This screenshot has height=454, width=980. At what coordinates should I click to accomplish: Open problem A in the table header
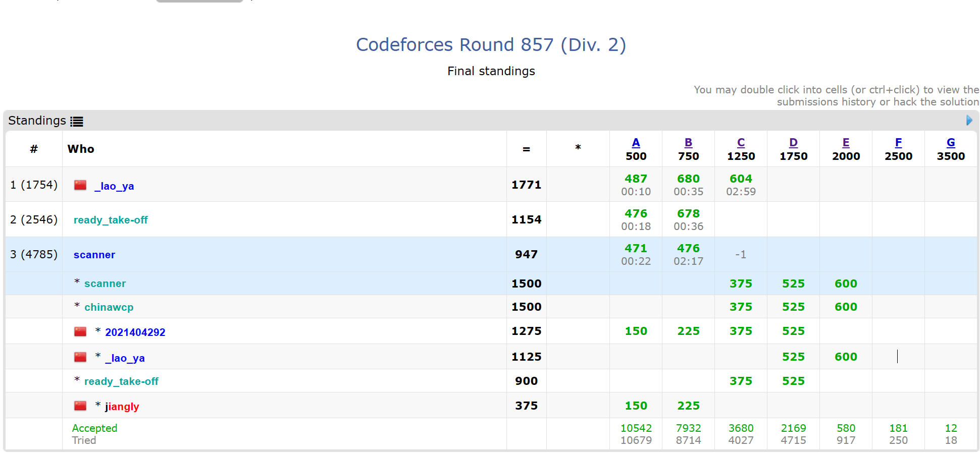point(636,143)
